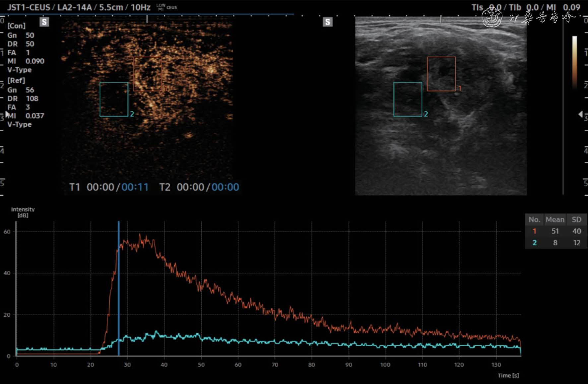
Task: Click the S marker on reference image
Action: tap(327, 22)
